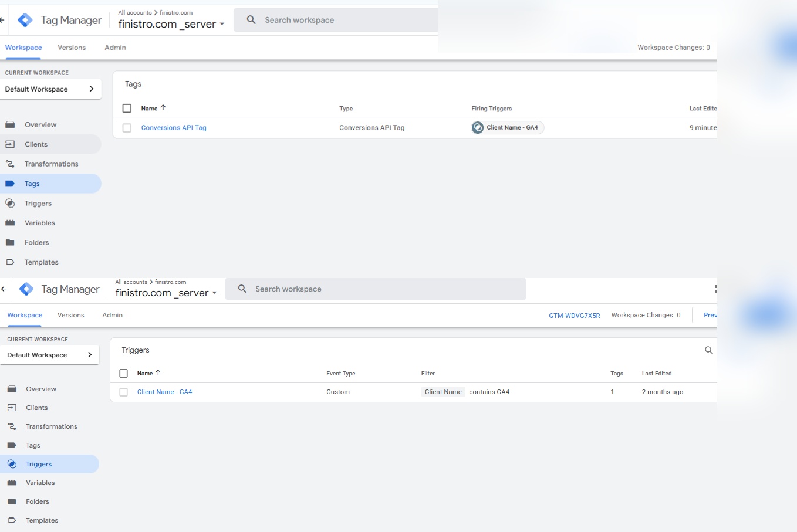This screenshot has height=532, width=797.
Task: Open the Triggers search magnifier
Action: (x=708, y=350)
